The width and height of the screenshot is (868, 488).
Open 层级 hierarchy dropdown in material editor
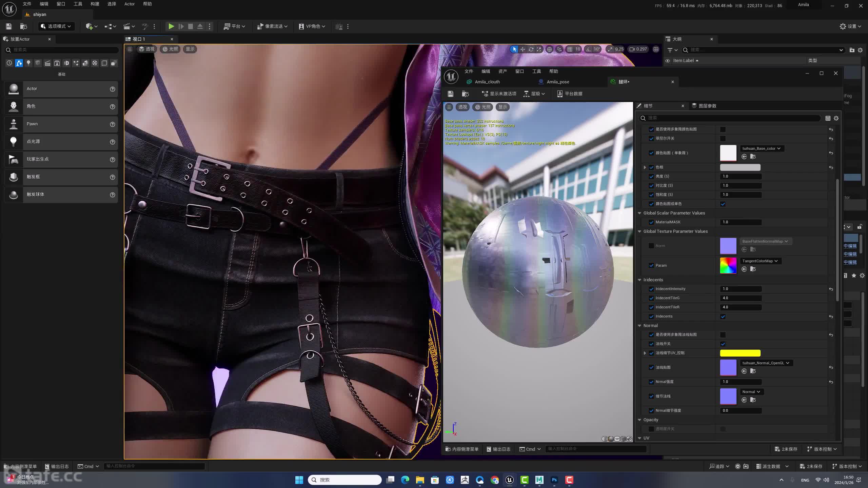[534, 94]
